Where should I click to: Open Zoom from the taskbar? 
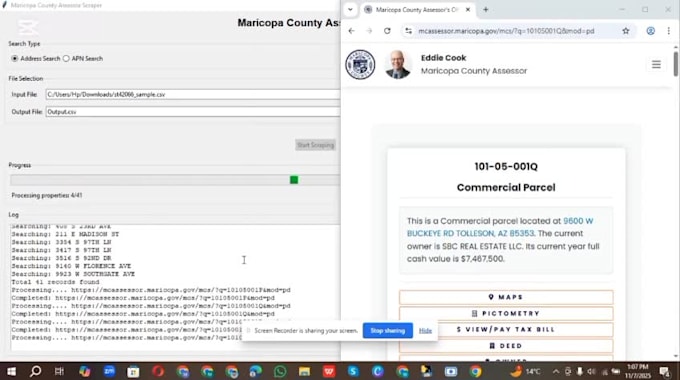point(109,371)
